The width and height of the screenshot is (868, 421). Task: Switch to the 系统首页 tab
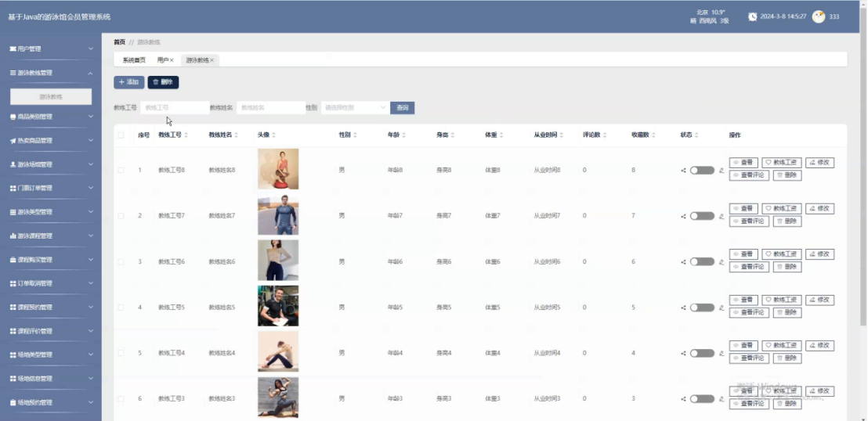coord(134,60)
